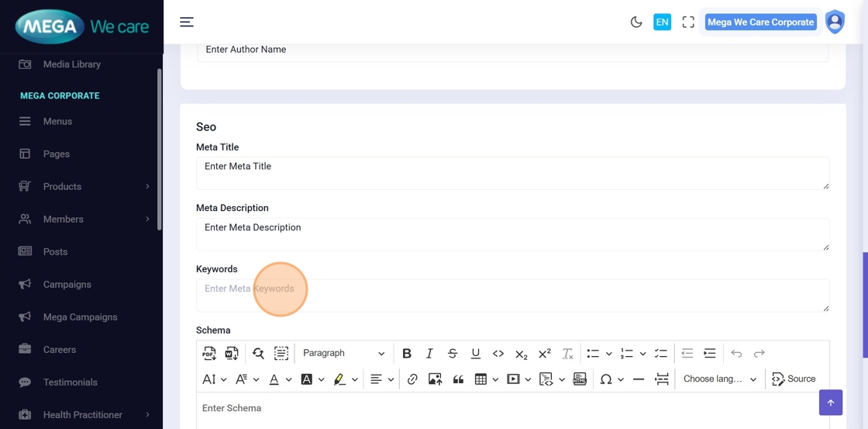This screenshot has height=429, width=868.
Task: Click the Mega We Care Corporate button
Action: click(x=759, y=22)
